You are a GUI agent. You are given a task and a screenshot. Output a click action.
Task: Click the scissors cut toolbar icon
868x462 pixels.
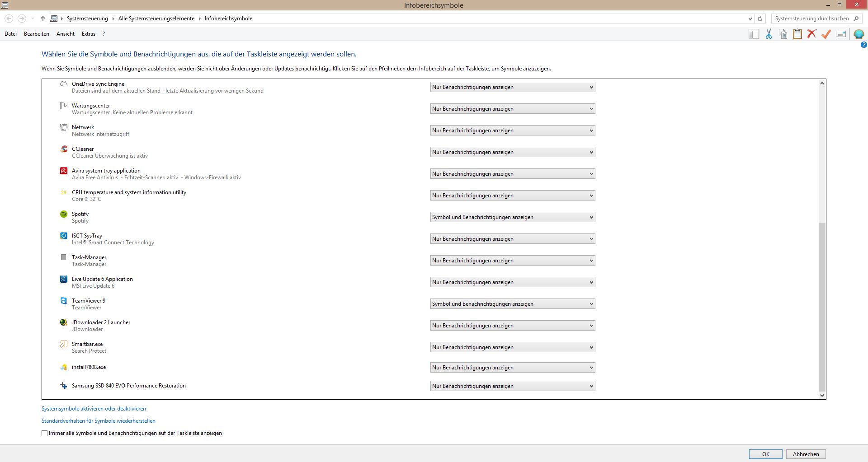pos(769,34)
